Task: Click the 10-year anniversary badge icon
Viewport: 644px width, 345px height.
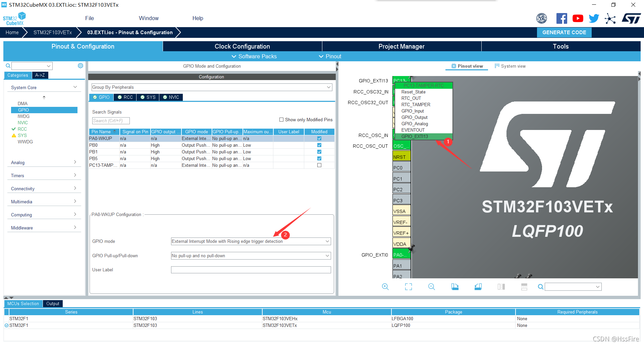Action: pyautogui.click(x=542, y=18)
